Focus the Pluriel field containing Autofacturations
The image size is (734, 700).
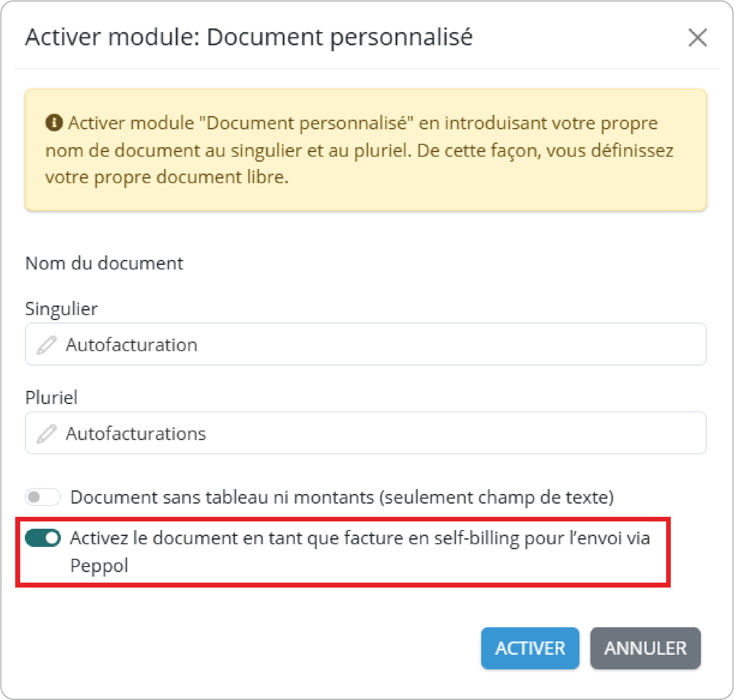click(x=373, y=433)
